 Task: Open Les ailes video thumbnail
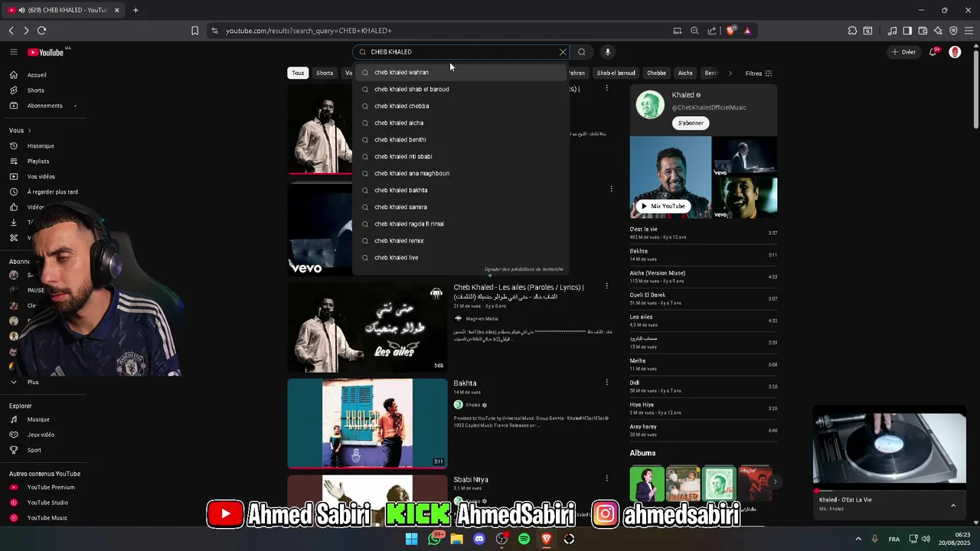(x=367, y=328)
